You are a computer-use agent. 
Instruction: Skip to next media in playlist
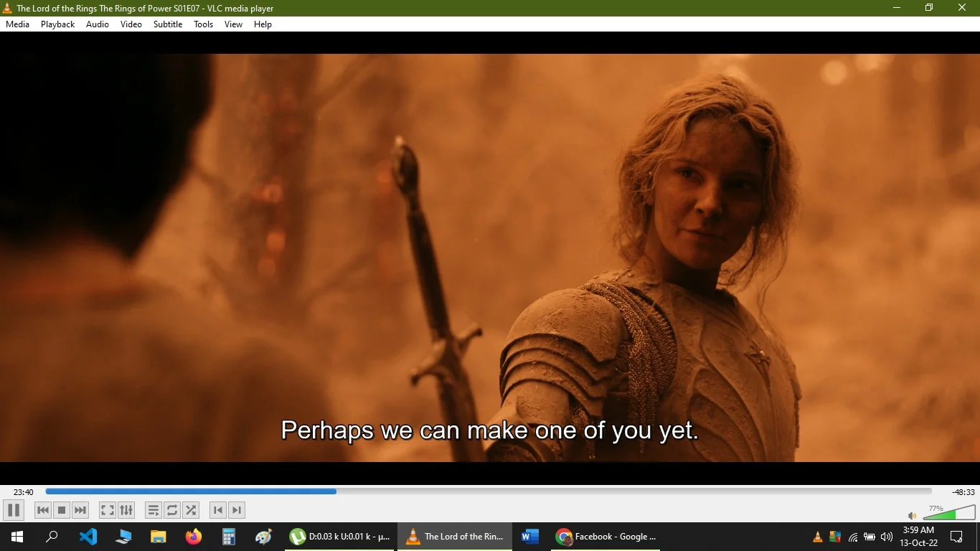click(x=80, y=510)
